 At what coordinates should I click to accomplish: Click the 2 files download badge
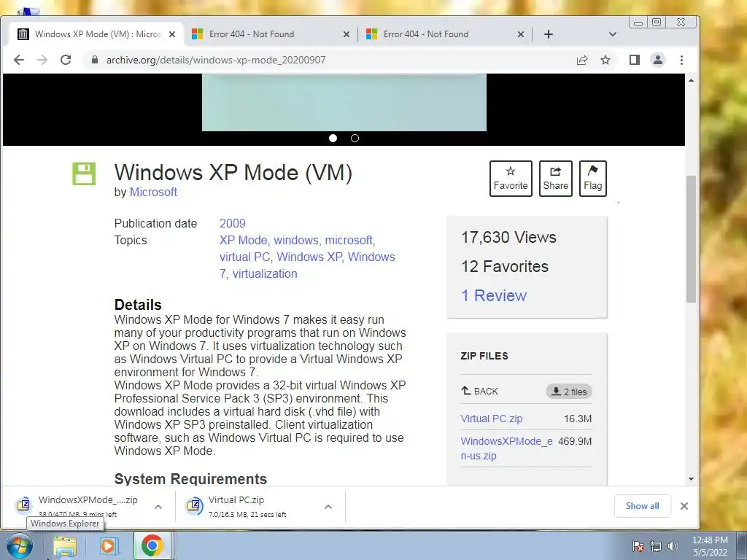pyautogui.click(x=569, y=392)
